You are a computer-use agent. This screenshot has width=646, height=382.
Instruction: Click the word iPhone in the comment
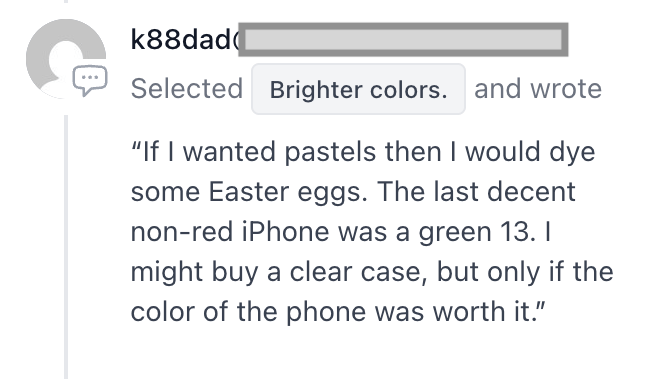pyautogui.click(x=286, y=232)
